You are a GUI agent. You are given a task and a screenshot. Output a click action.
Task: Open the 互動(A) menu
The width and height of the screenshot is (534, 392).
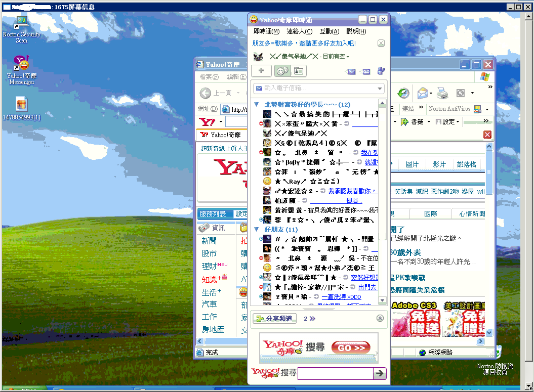(x=330, y=31)
